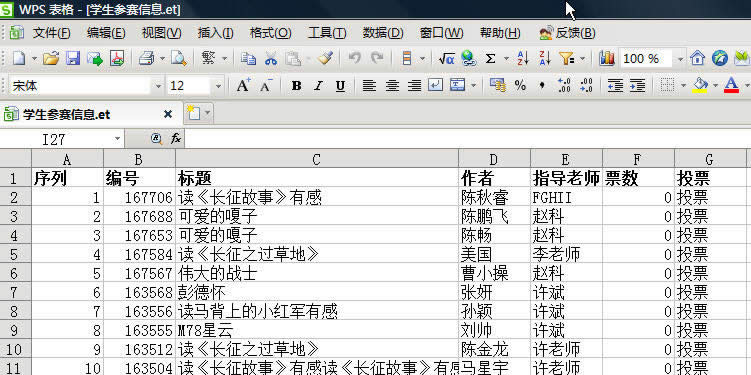Screen dimensions: 751x375
Task: Expand the filter options dropdown arrow
Action: click(582, 59)
